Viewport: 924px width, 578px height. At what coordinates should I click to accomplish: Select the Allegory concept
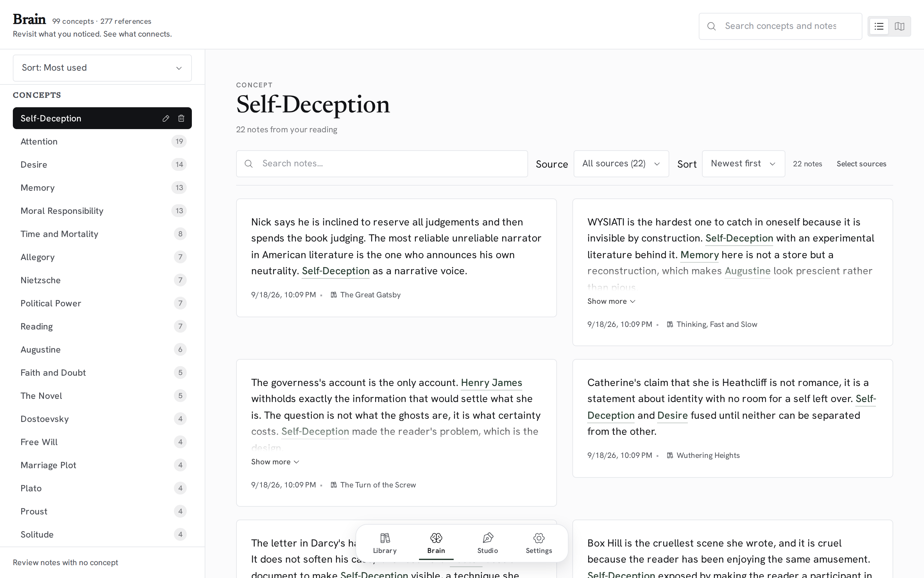(x=102, y=257)
